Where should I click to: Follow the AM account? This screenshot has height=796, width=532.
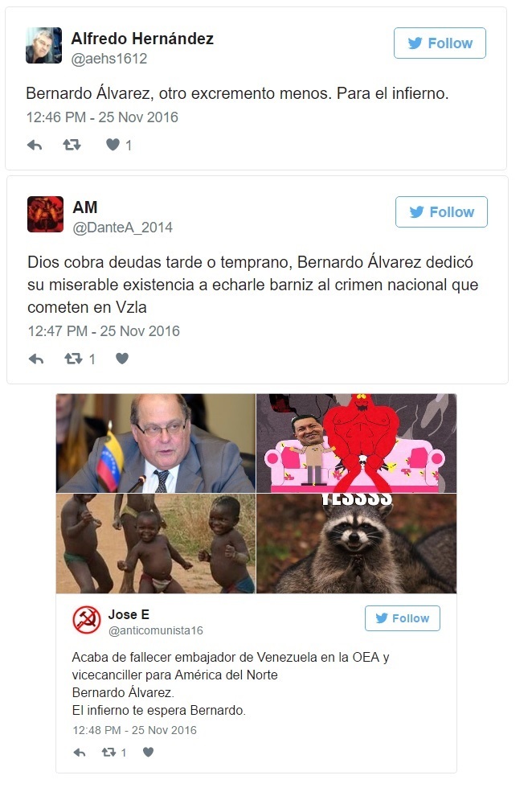click(441, 211)
